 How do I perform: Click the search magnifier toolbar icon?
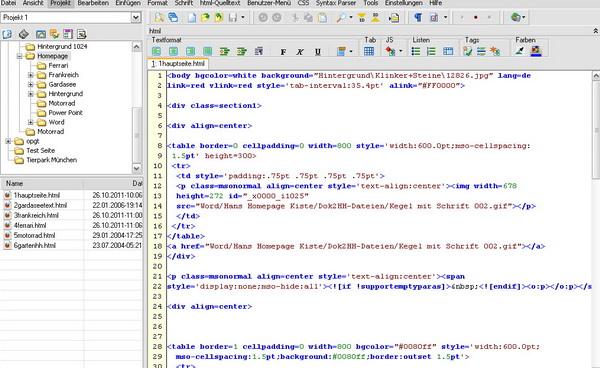[341, 18]
